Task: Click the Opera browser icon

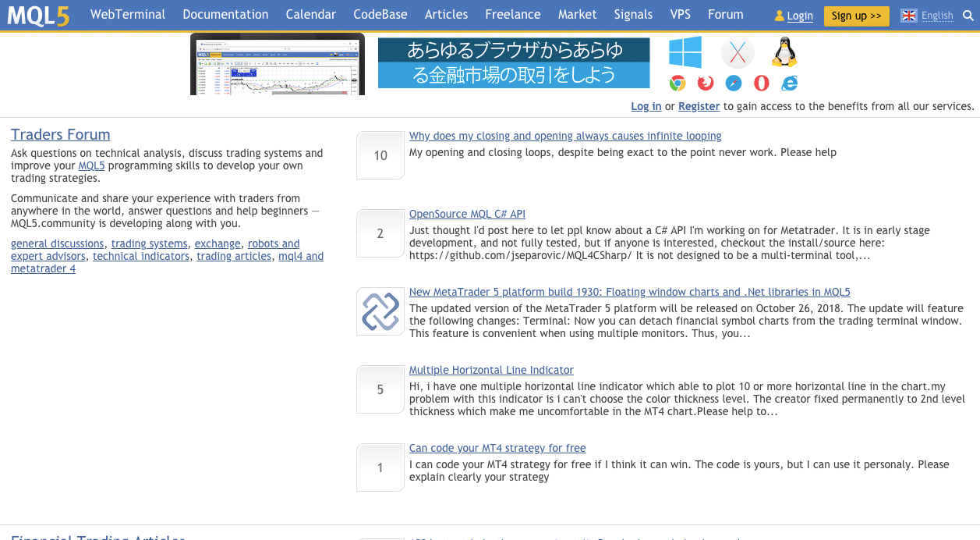Action: tap(762, 83)
